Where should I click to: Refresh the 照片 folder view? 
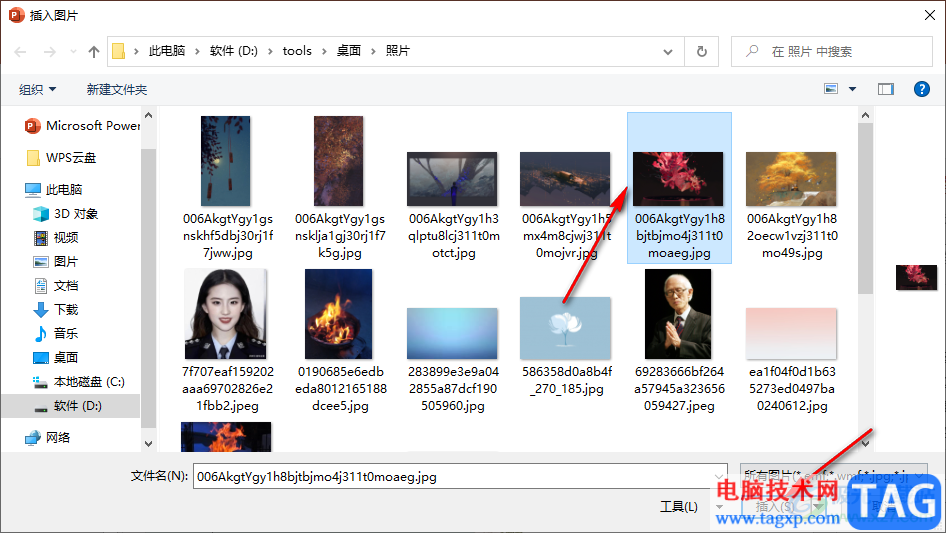click(702, 52)
